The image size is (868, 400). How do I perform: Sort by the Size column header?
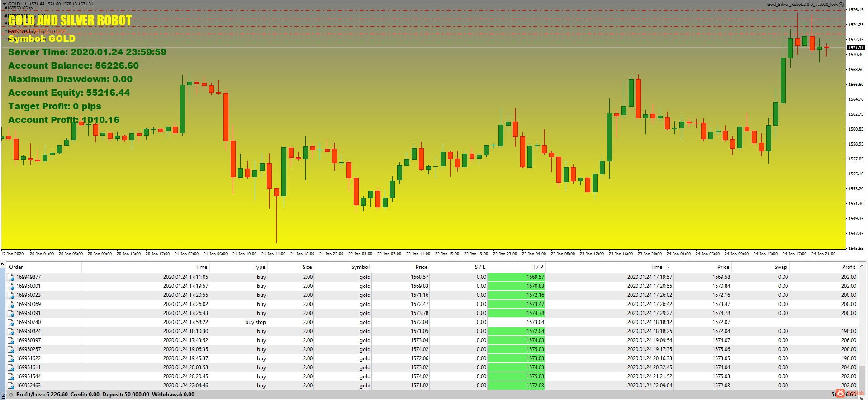coord(291,267)
